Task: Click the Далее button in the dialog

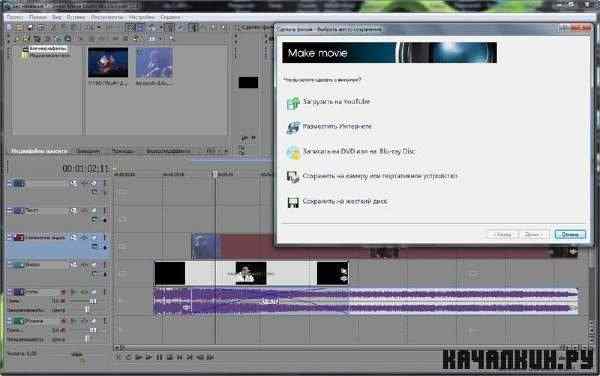Action: (x=534, y=234)
